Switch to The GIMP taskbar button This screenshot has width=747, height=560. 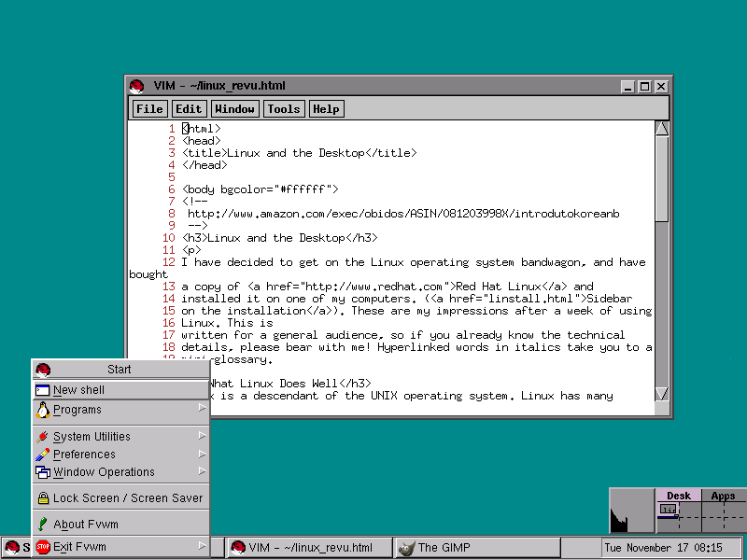click(477, 548)
